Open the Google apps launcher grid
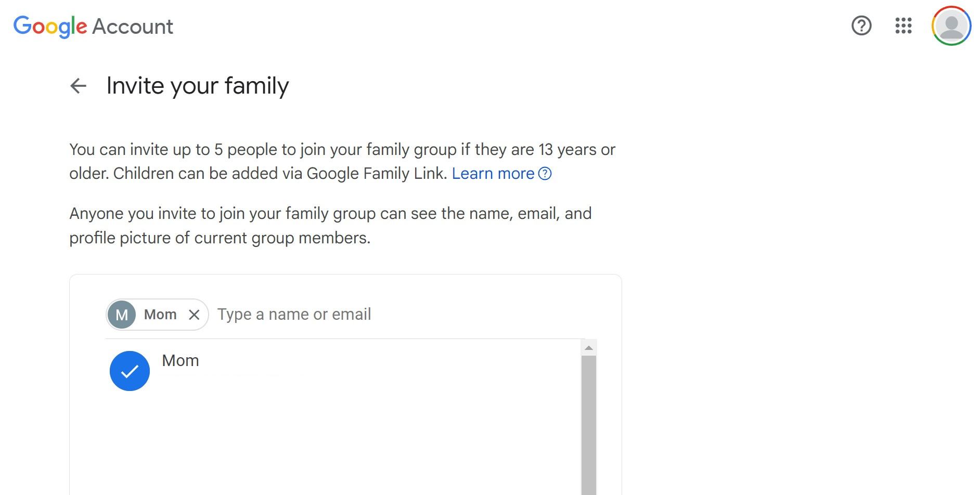Viewport: 980px width, 495px height. [x=904, y=26]
